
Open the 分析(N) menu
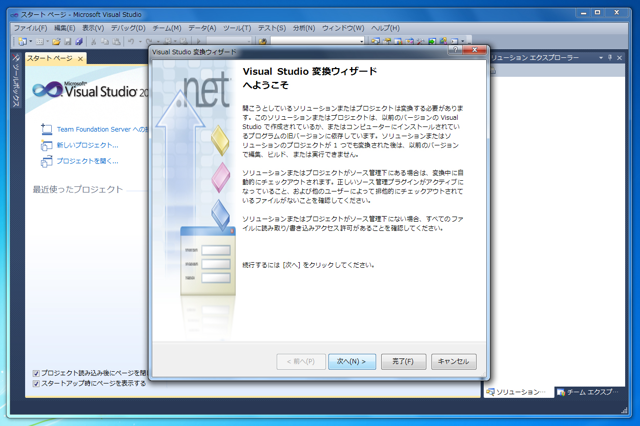coord(304,28)
